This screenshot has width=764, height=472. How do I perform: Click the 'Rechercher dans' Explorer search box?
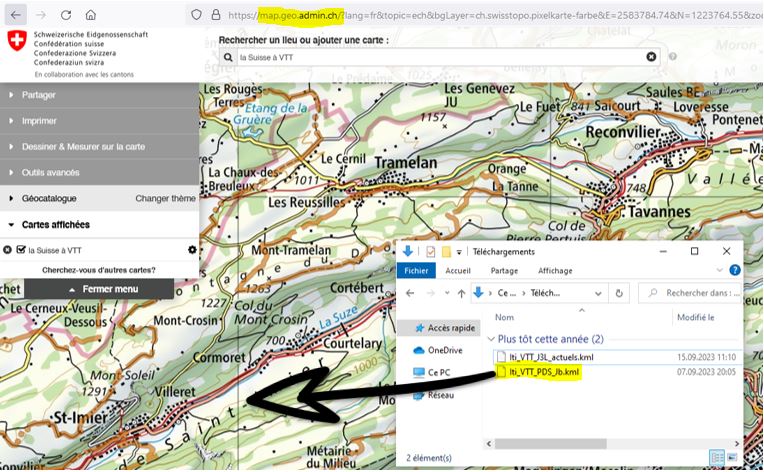coord(690,293)
